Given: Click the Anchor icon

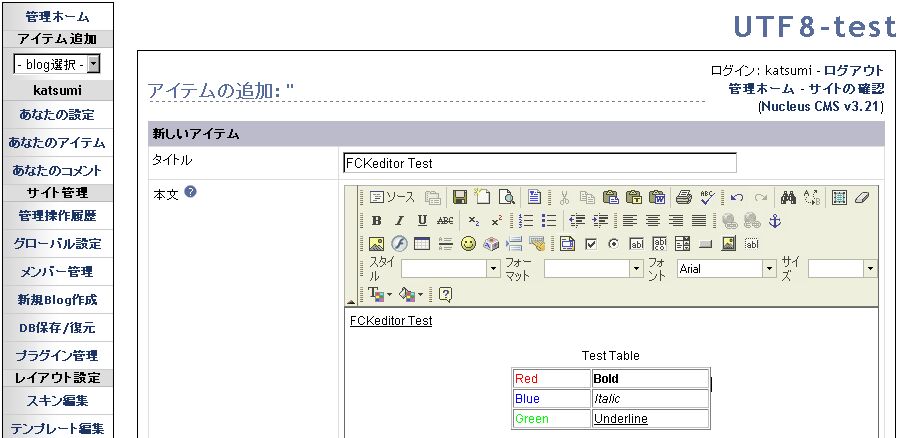Looking at the screenshot, I should coord(775,221).
